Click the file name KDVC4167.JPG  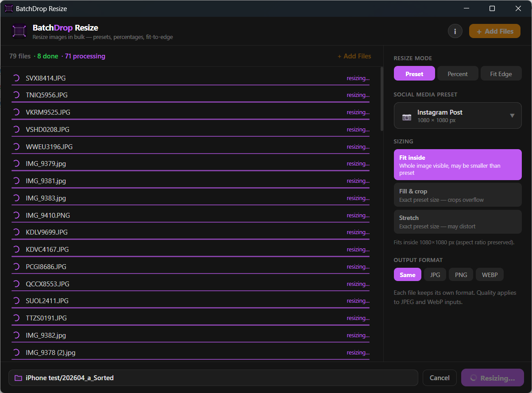(47, 249)
